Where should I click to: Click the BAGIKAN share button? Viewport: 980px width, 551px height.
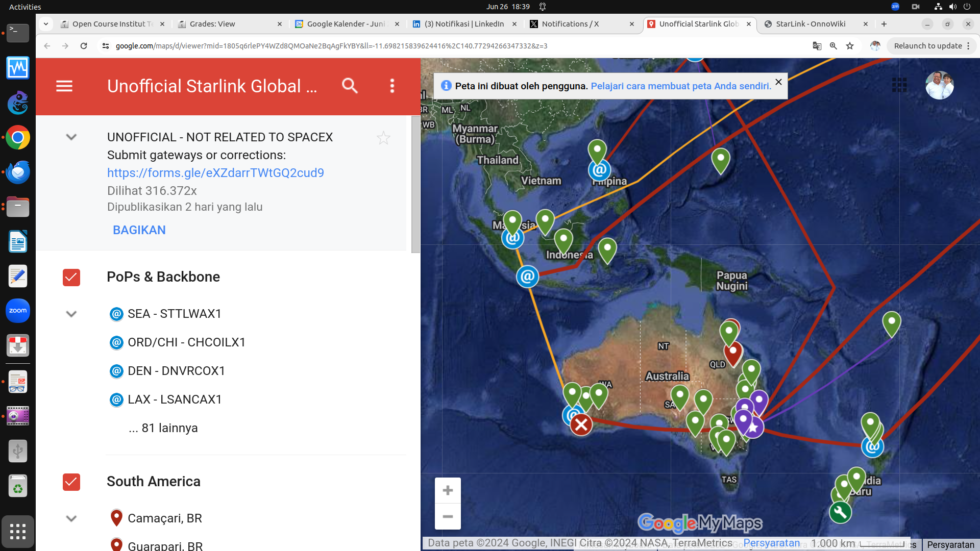click(139, 230)
